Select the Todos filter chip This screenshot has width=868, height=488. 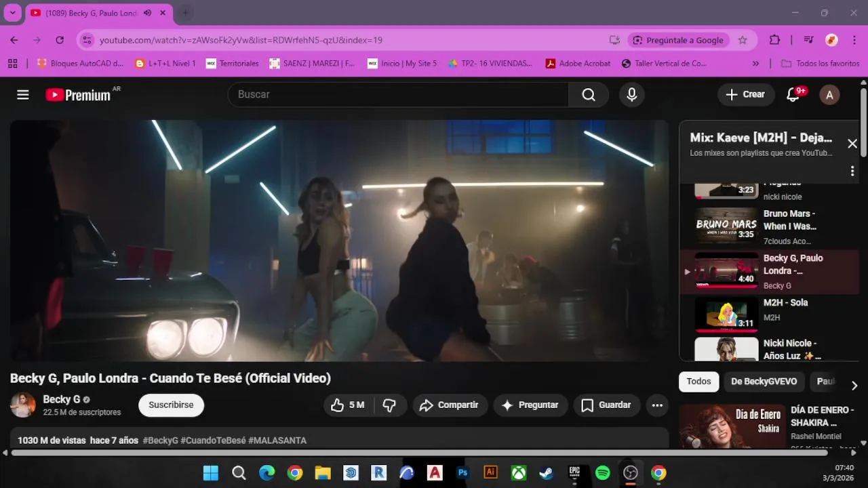(698, 382)
